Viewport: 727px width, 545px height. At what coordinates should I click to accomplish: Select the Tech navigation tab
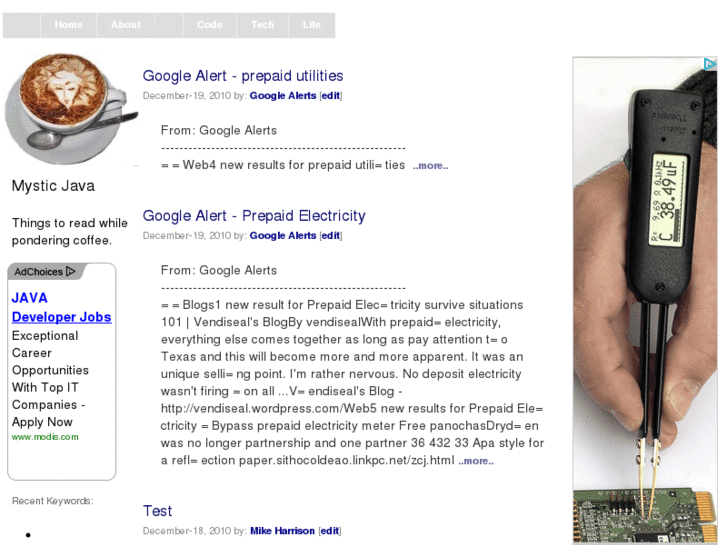pyautogui.click(x=262, y=25)
